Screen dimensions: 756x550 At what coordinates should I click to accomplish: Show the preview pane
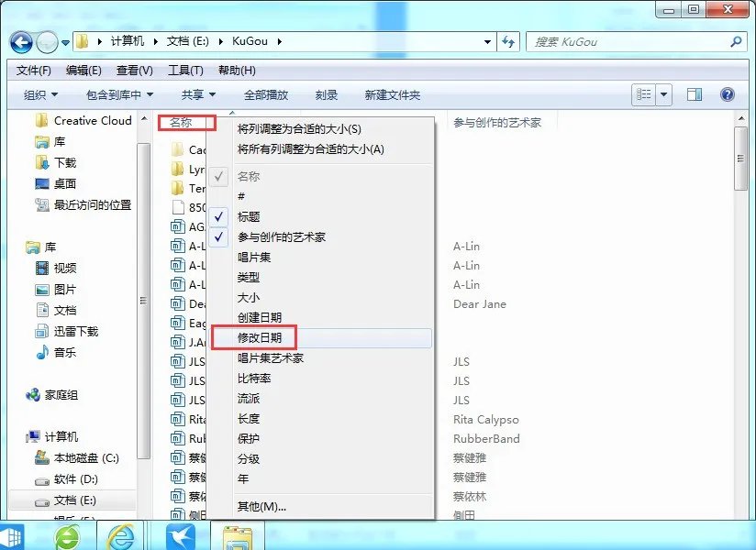(x=694, y=93)
